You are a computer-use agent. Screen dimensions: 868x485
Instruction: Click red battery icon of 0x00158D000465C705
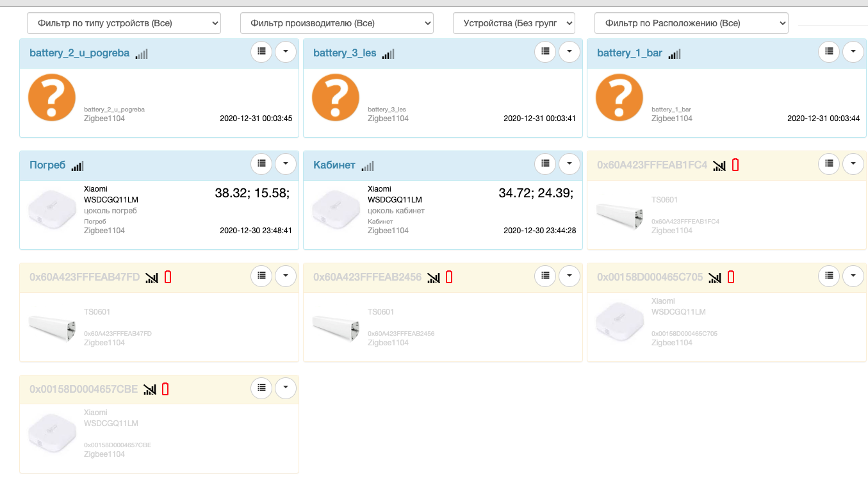731,277
